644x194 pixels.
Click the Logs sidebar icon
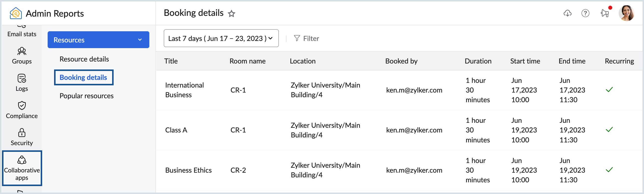(22, 83)
